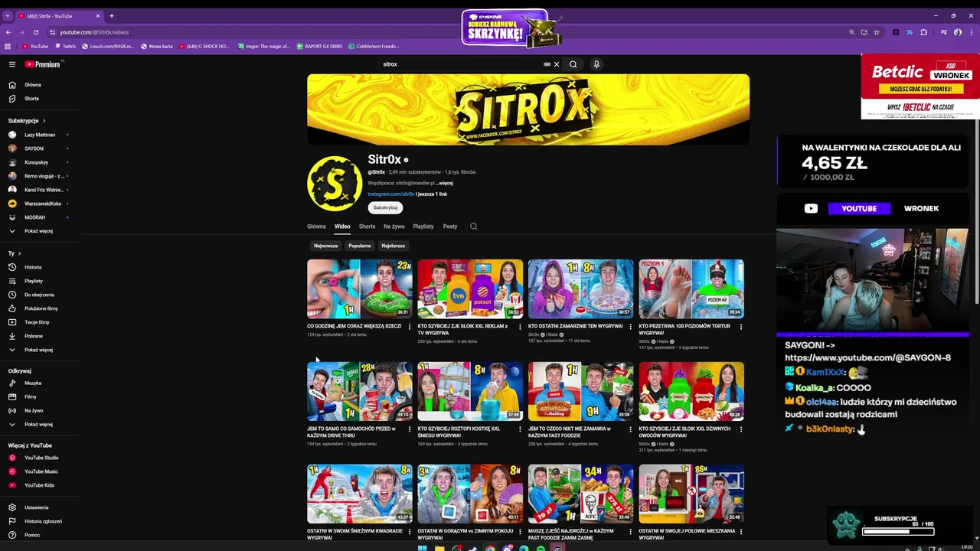Open options menu for 'CO GODZINĘ JEM' video
This screenshot has width=980, height=551.
(x=409, y=327)
